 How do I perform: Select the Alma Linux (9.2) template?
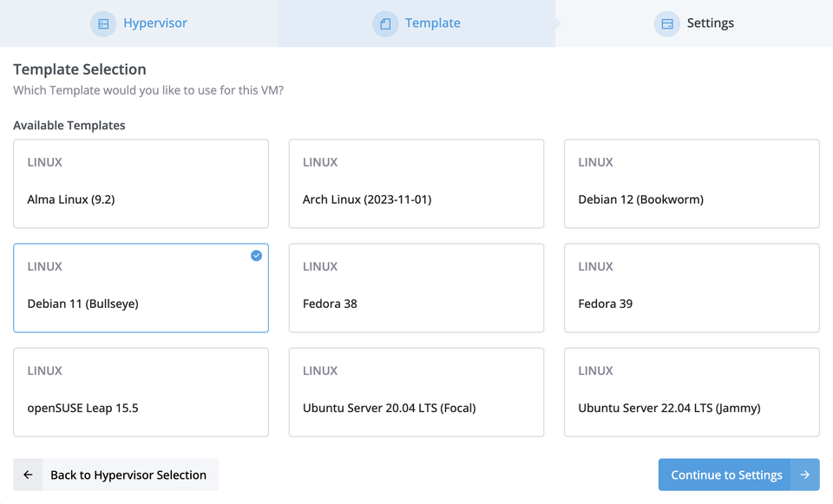coord(141,184)
